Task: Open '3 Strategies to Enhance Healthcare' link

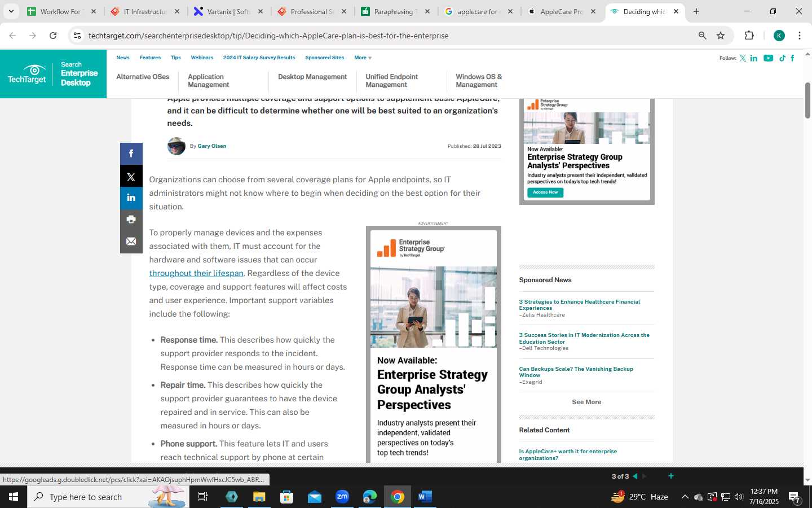Action: click(x=580, y=305)
